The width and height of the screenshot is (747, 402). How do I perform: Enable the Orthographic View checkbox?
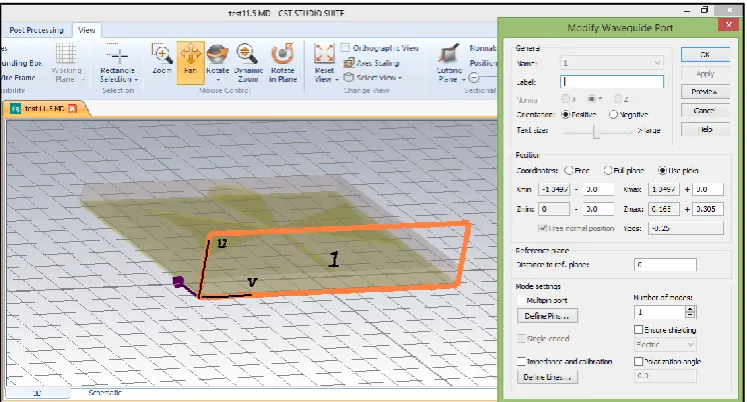[x=345, y=48]
